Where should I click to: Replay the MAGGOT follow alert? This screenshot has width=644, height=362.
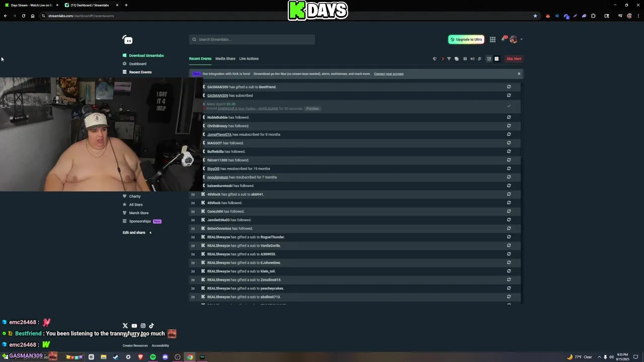pos(509,143)
